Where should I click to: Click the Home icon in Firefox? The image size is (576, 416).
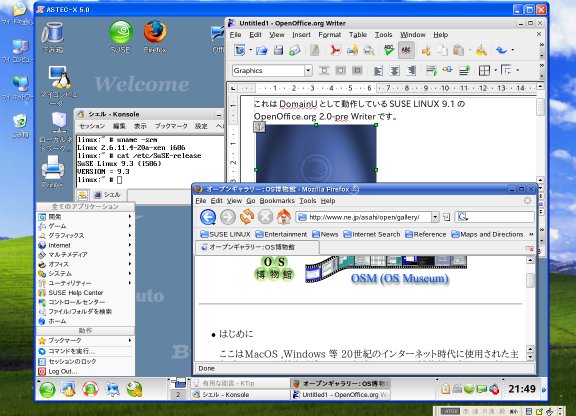tap(284, 217)
